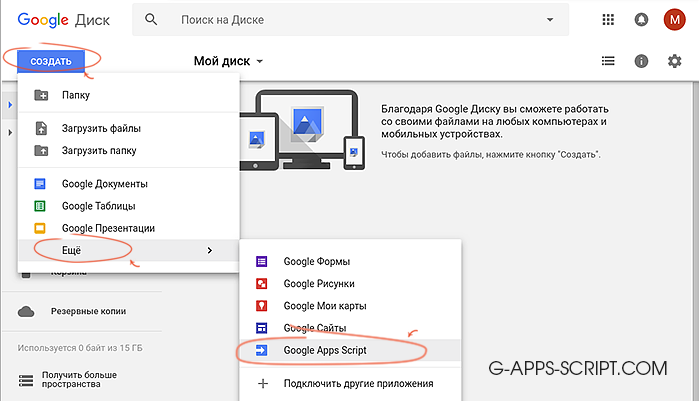
Task: Choose Подключить другие приложения
Action: tap(350, 384)
